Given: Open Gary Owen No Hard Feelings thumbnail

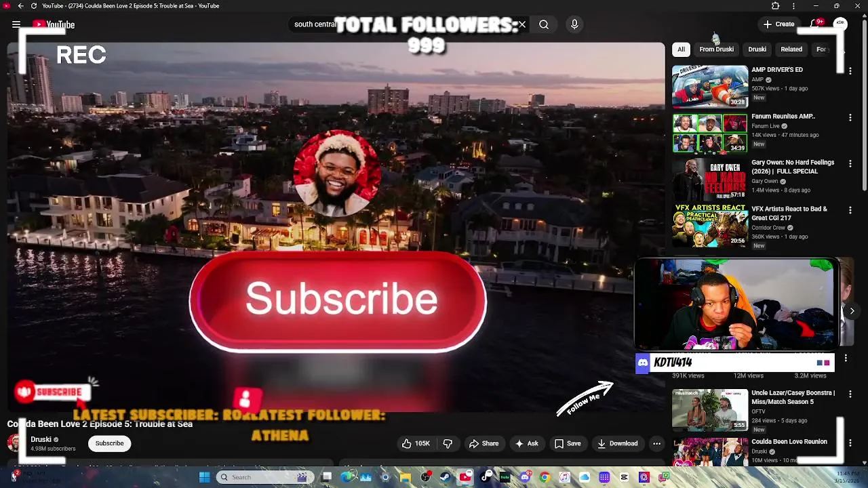Looking at the screenshot, I should (x=710, y=179).
